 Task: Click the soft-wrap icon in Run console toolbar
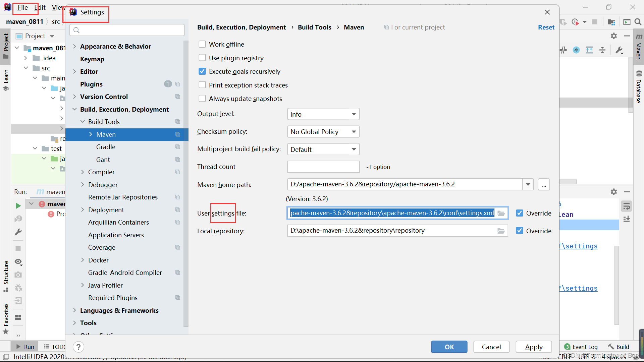tap(626, 206)
